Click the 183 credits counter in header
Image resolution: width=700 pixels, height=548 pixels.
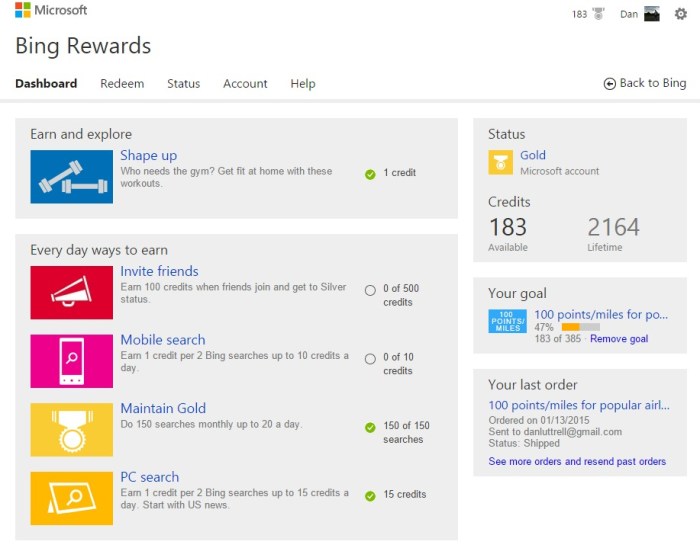pos(579,14)
